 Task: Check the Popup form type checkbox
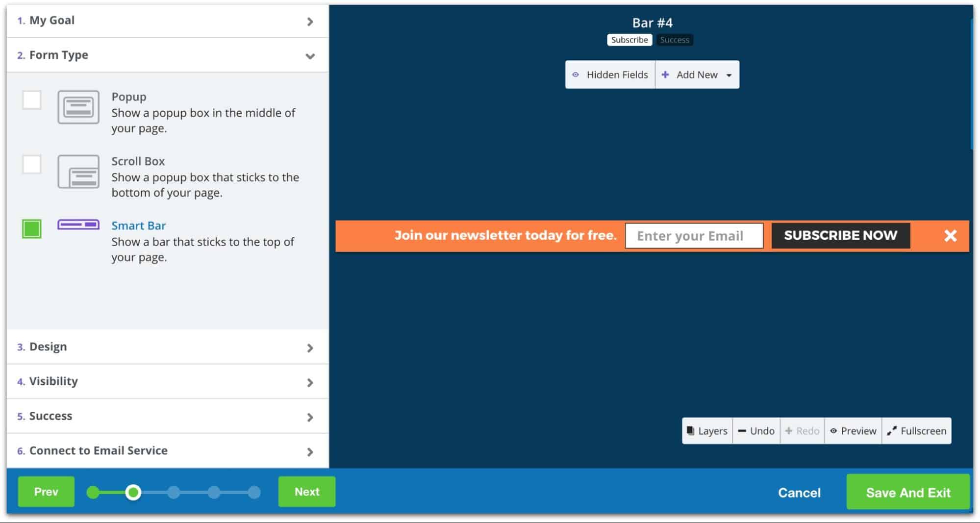(32, 100)
